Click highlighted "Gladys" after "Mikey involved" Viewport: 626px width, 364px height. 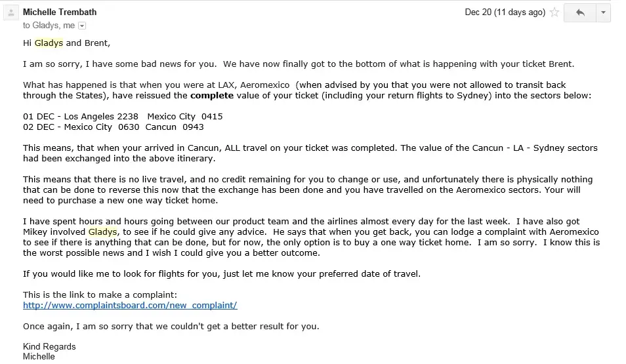102,232
